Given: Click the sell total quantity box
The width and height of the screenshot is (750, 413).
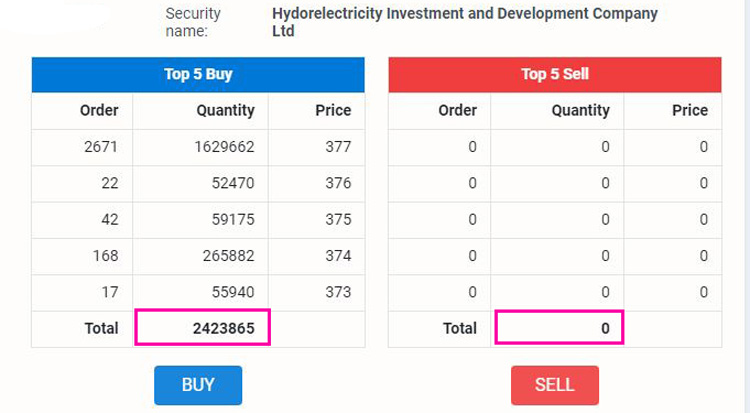Looking at the screenshot, I should coord(559,328).
